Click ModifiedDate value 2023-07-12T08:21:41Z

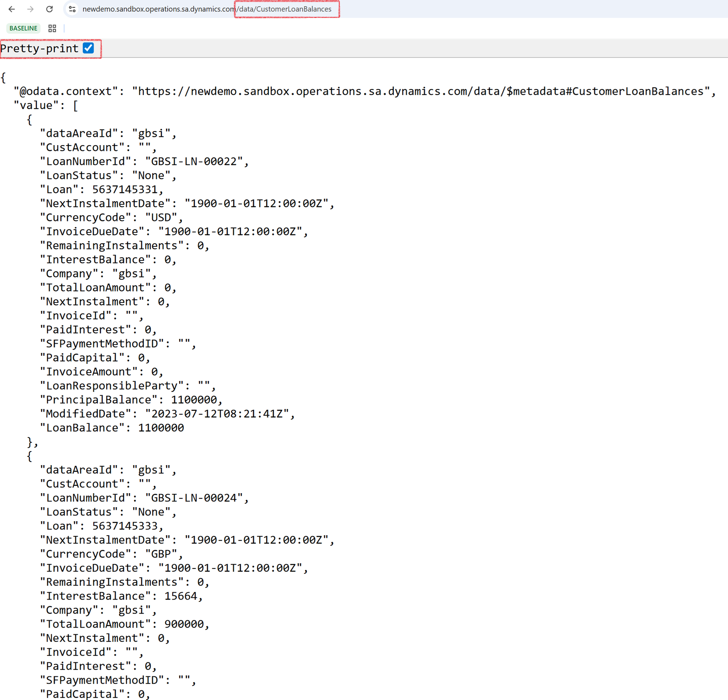[x=217, y=414]
